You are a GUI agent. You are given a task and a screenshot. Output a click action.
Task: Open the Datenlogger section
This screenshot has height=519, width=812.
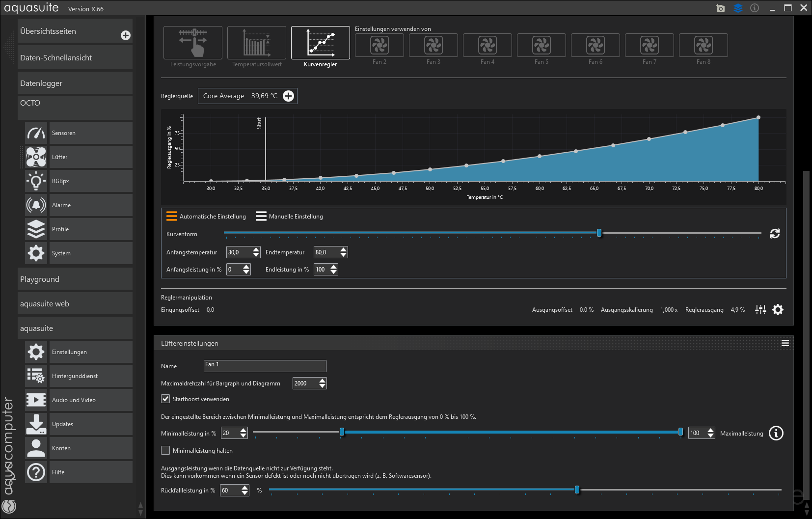point(75,83)
